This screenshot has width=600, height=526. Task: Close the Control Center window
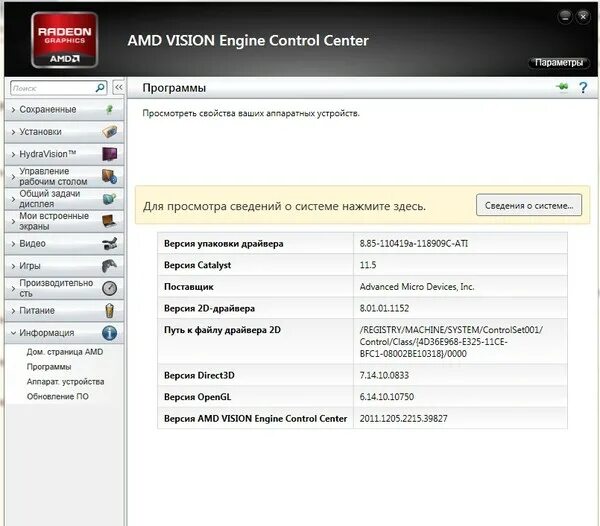tap(583, 16)
